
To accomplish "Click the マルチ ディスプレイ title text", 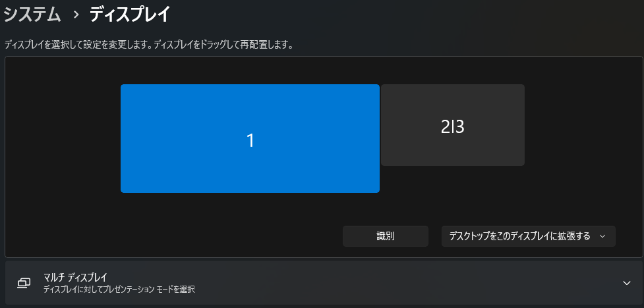I will click(x=75, y=277).
